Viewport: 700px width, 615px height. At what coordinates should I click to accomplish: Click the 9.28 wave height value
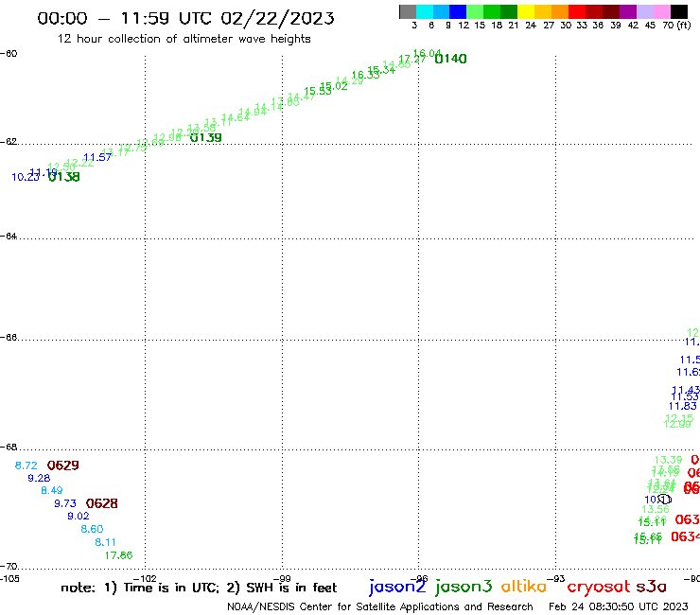click(39, 478)
